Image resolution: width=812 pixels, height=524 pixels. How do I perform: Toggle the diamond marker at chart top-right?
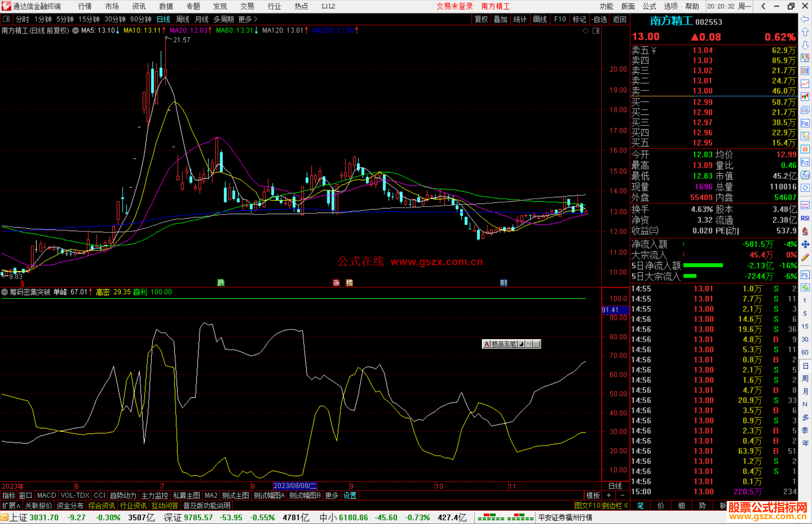tap(585, 31)
